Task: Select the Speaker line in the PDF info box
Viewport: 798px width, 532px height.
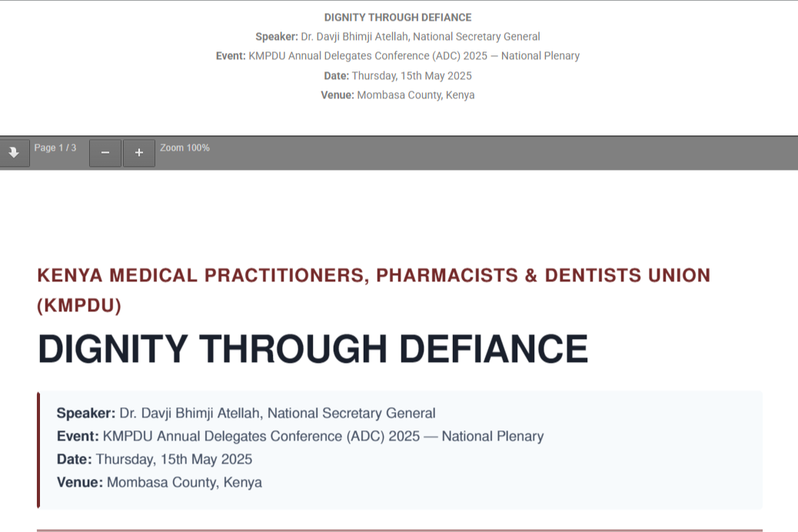Action: [x=246, y=413]
